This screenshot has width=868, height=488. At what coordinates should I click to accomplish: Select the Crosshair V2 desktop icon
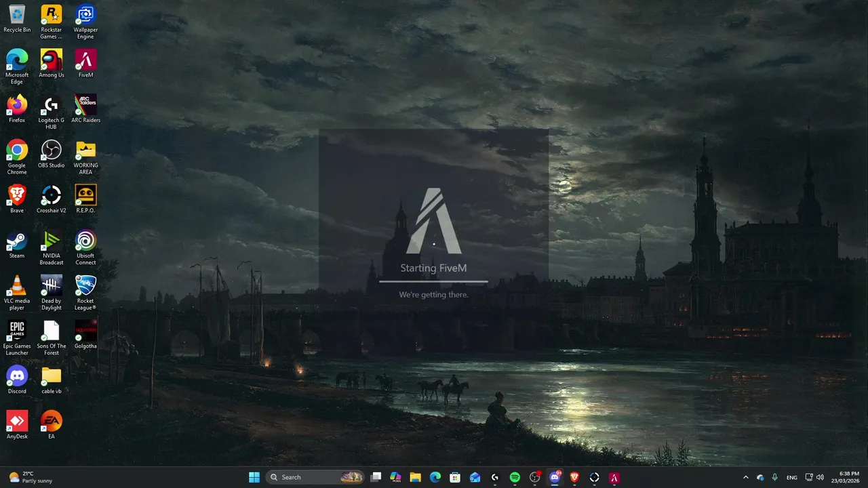pos(52,199)
